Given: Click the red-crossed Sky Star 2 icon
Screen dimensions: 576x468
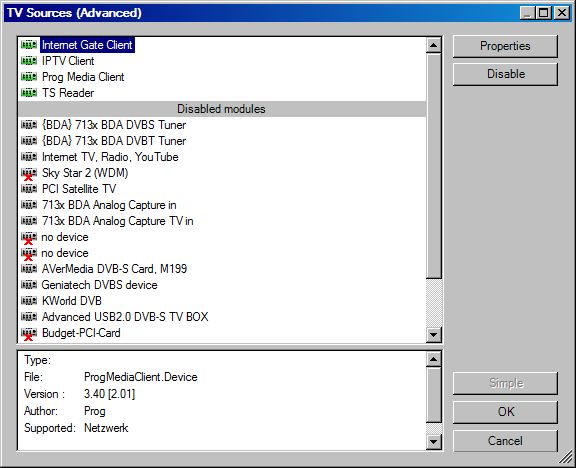Looking at the screenshot, I should click(x=29, y=173).
